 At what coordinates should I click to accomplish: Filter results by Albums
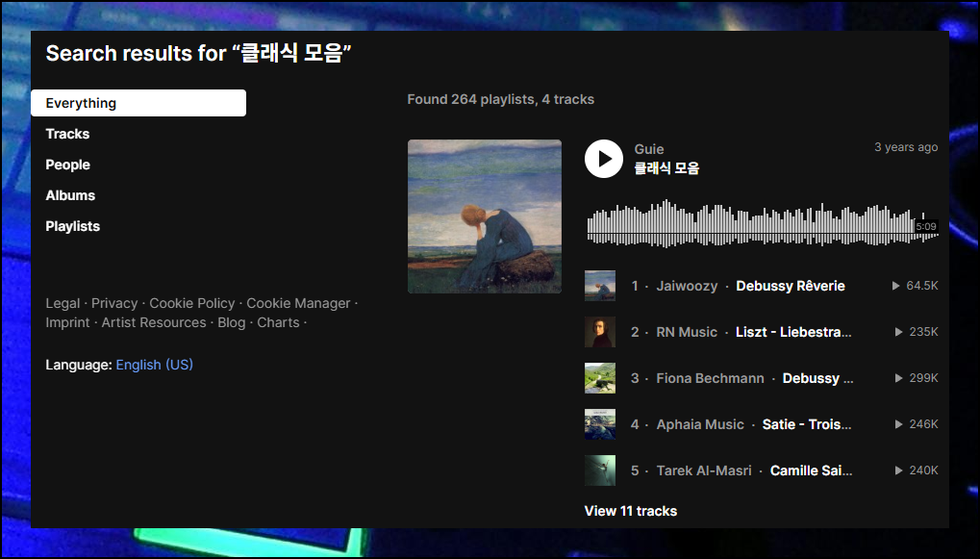(70, 195)
